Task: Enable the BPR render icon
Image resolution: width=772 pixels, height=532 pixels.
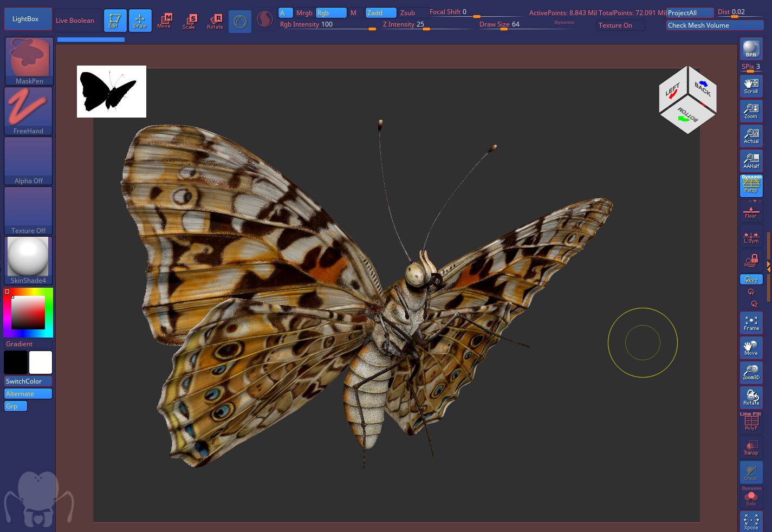Action: coord(751,48)
